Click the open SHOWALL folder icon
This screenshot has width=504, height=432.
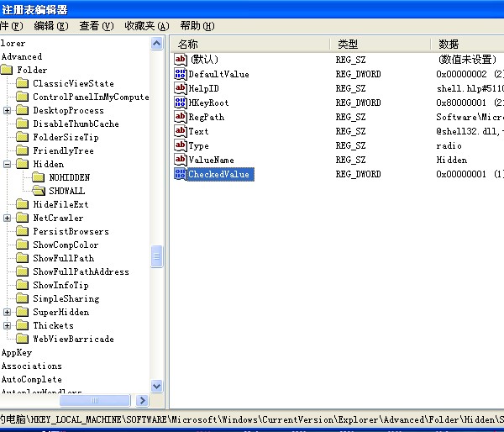tap(39, 191)
